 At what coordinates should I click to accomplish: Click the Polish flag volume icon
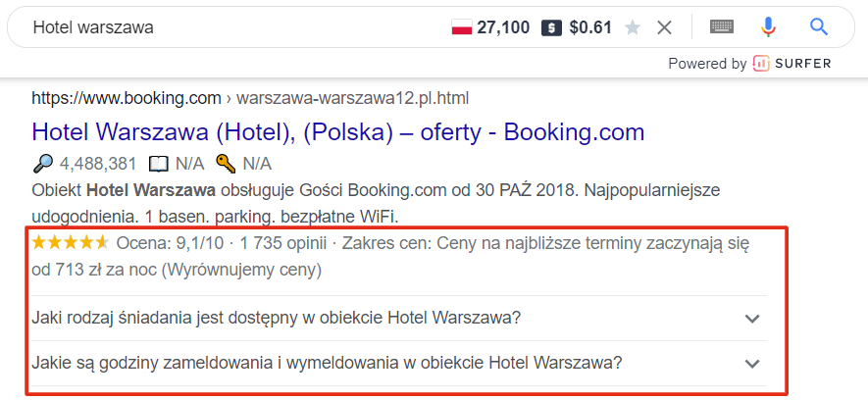(x=462, y=27)
